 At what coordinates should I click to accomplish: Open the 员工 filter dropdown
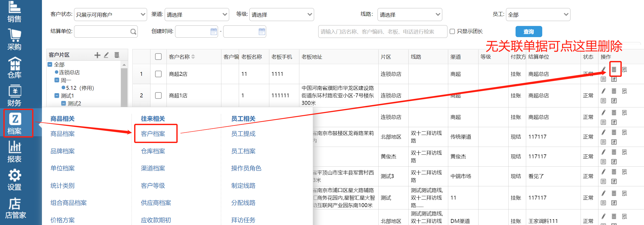click(x=538, y=15)
